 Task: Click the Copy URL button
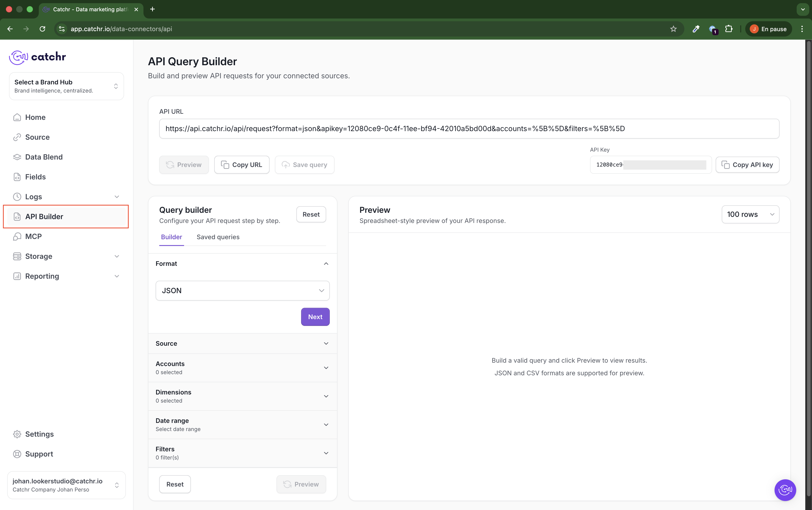pyautogui.click(x=242, y=165)
